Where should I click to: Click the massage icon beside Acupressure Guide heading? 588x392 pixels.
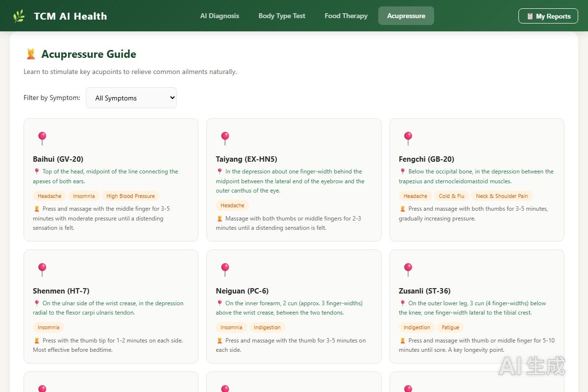(30, 54)
